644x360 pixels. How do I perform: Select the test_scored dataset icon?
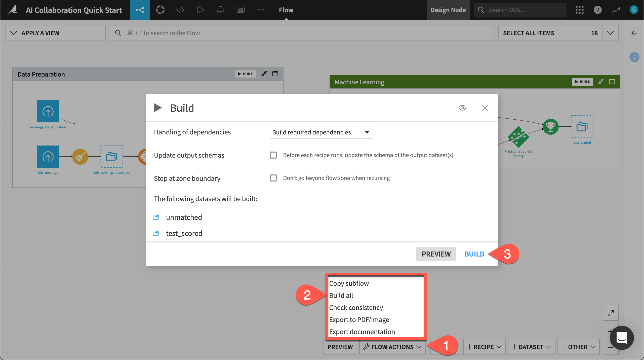pyautogui.click(x=582, y=127)
